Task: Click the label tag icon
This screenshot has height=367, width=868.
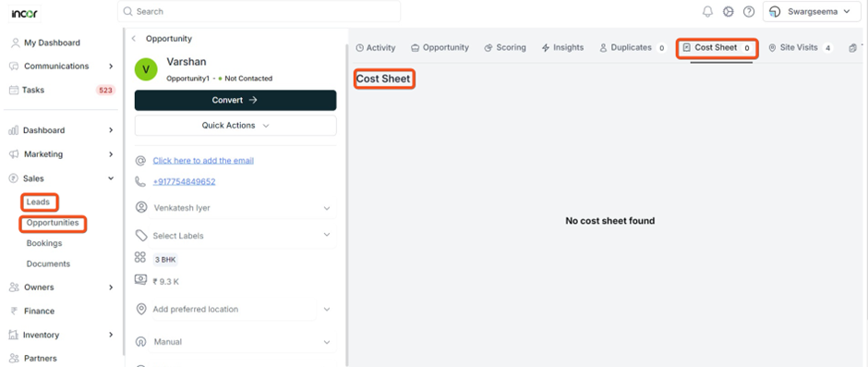Action: tap(141, 236)
